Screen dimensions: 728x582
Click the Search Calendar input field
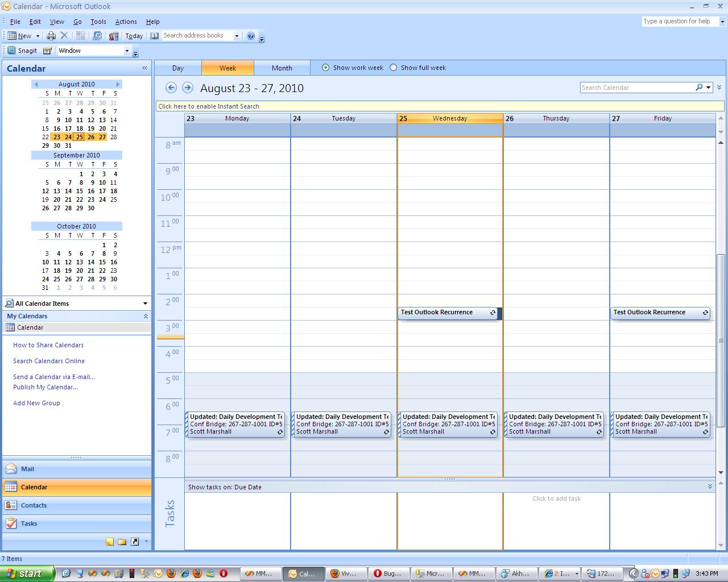click(637, 88)
